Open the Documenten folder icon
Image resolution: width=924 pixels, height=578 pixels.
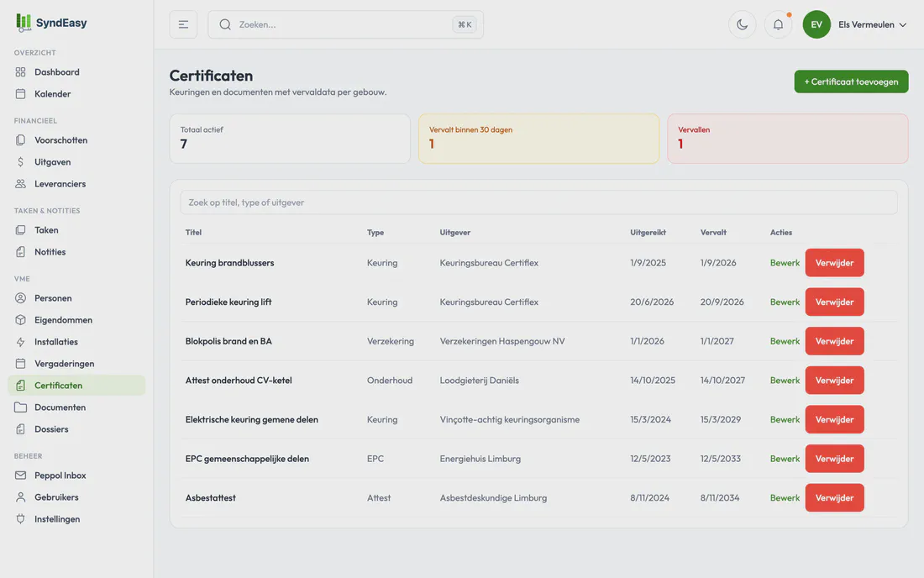pos(21,407)
